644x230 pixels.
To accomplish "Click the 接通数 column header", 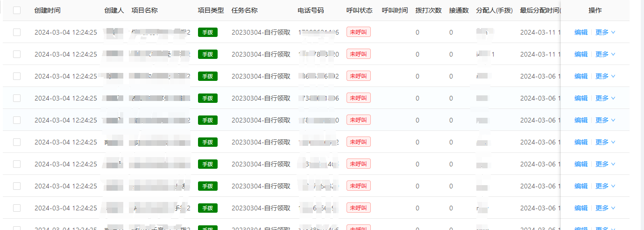I will pos(459,10).
